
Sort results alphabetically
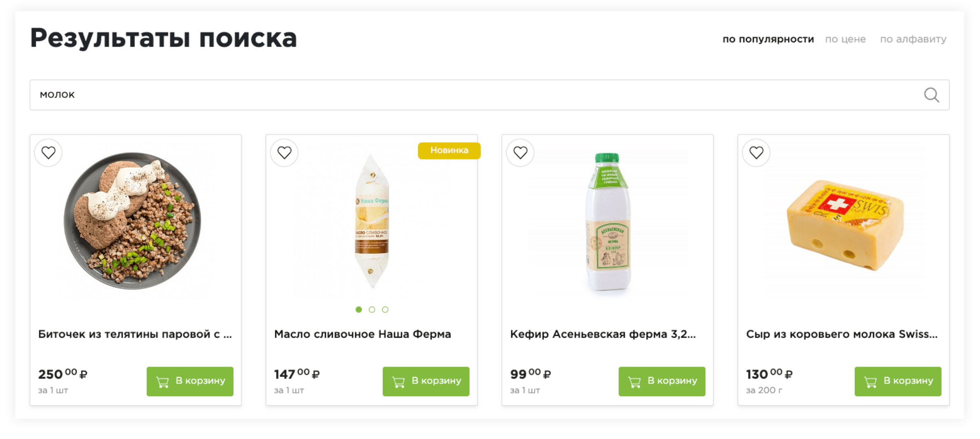[913, 39]
